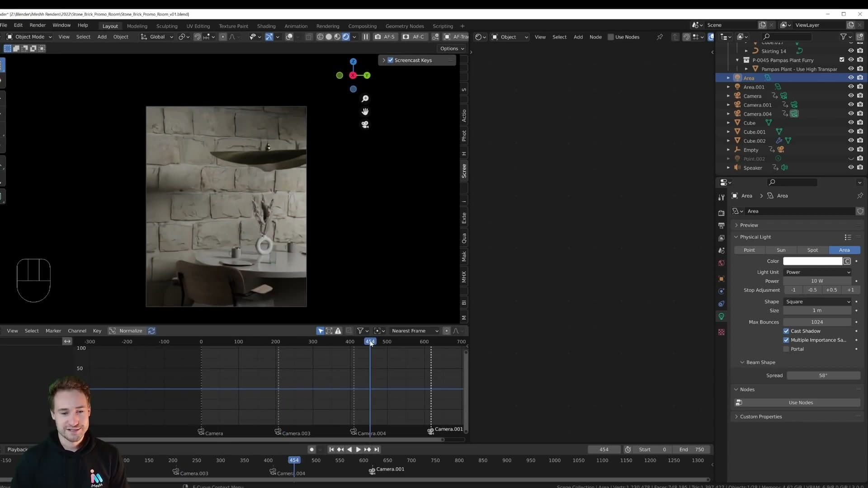This screenshot has height=488, width=868.
Task: Toggle fake user shield for Area light
Action: (x=860, y=211)
